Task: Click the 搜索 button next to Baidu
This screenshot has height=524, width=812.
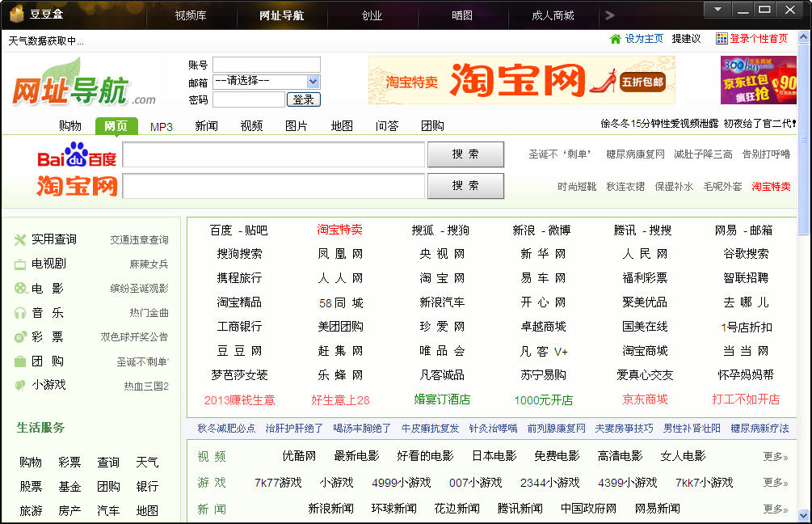Action: (x=465, y=154)
